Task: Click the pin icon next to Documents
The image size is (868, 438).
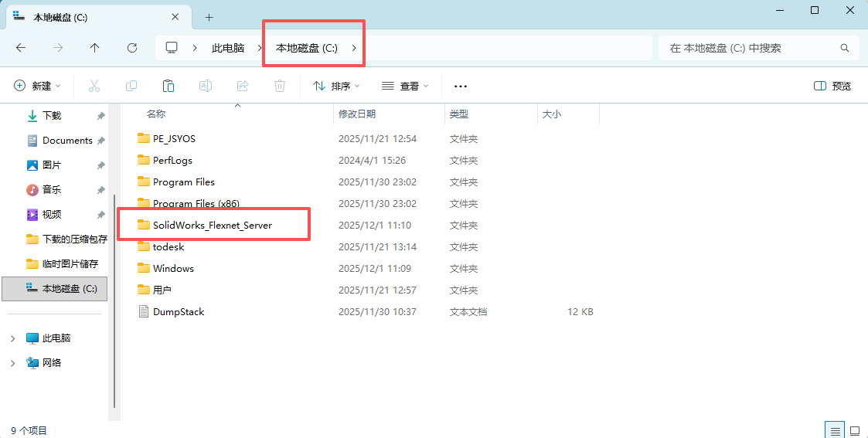Action: click(100, 141)
